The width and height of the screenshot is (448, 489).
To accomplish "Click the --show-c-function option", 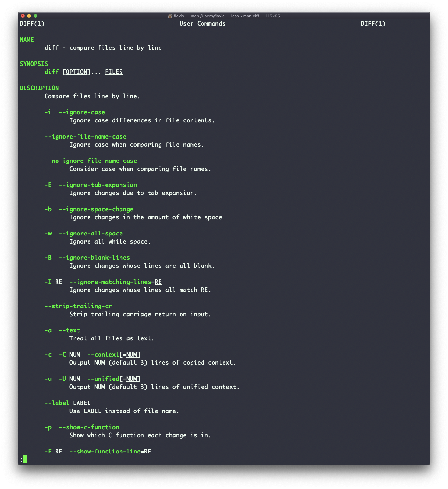I will (89, 427).
